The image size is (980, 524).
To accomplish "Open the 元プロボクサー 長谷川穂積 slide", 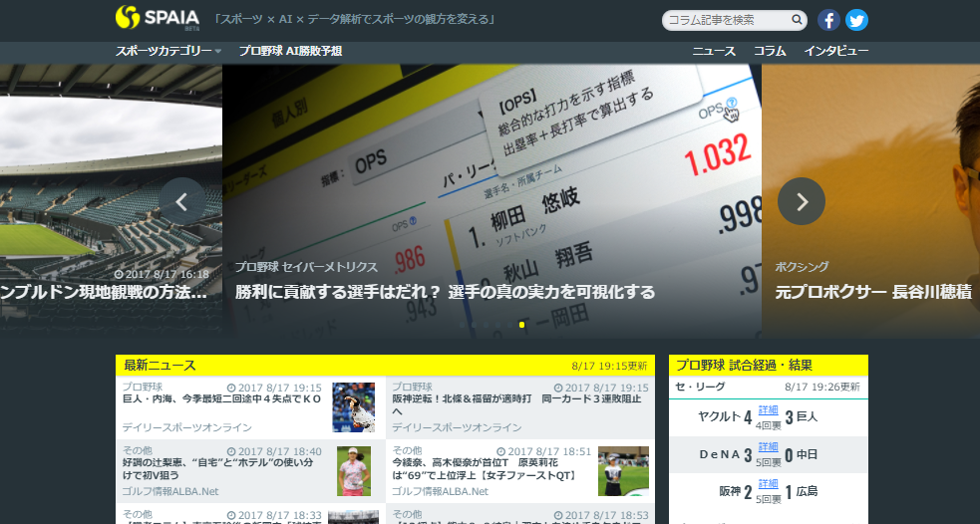I will pyautogui.click(x=873, y=292).
